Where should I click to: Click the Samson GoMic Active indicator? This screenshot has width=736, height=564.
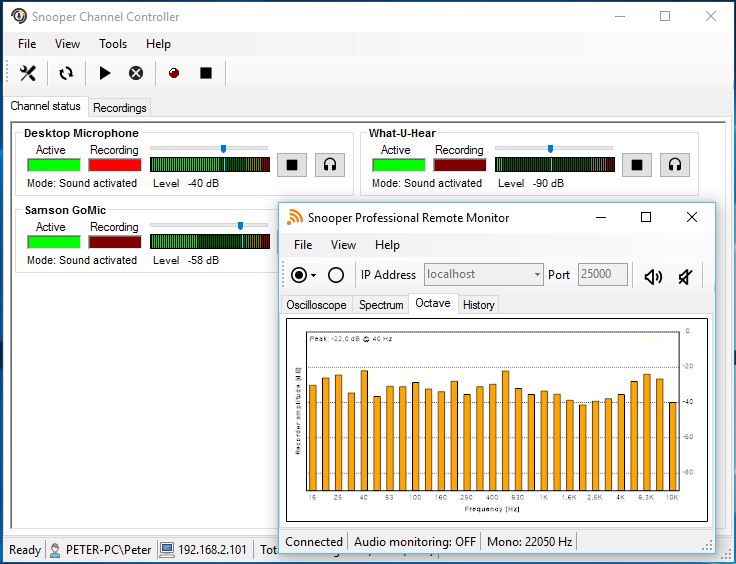tap(54, 242)
